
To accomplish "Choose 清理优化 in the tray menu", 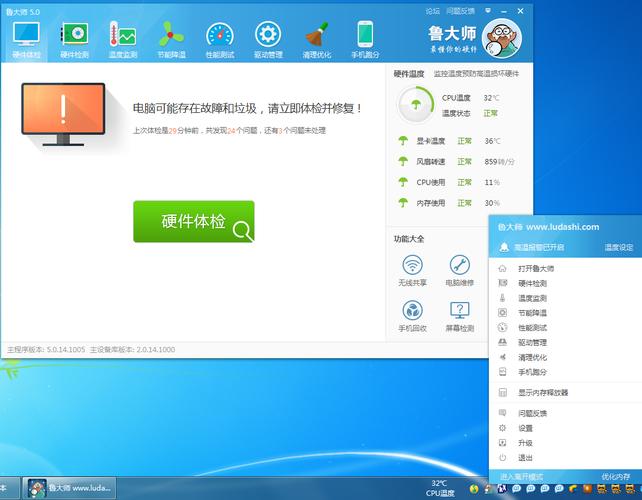I will 565,357.
